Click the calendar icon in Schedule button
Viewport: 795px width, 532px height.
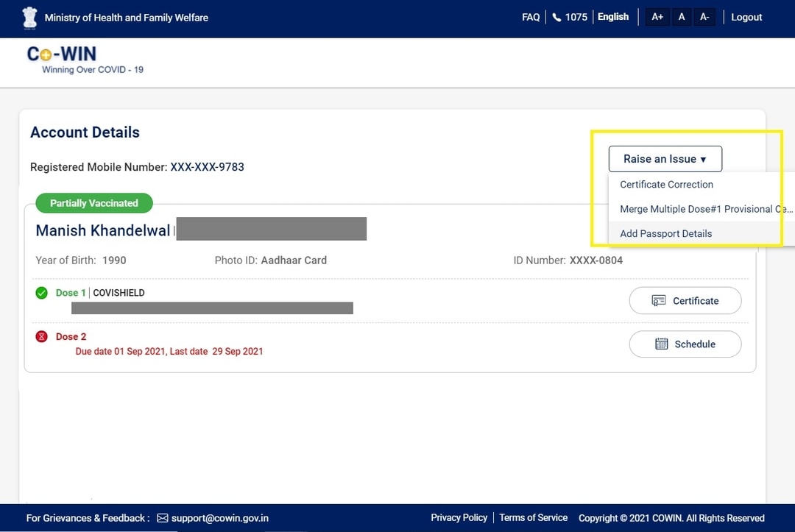[x=661, y=344]
